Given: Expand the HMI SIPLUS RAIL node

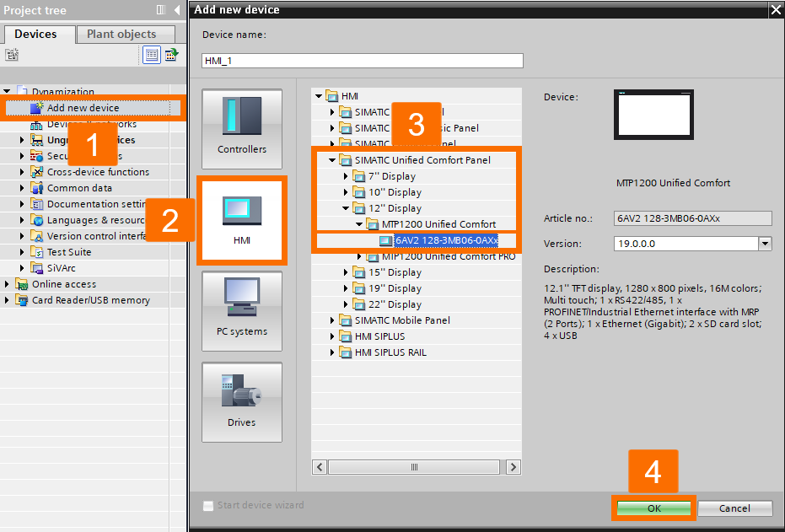Looking at the screenshot, I should (x=332, y=352).
